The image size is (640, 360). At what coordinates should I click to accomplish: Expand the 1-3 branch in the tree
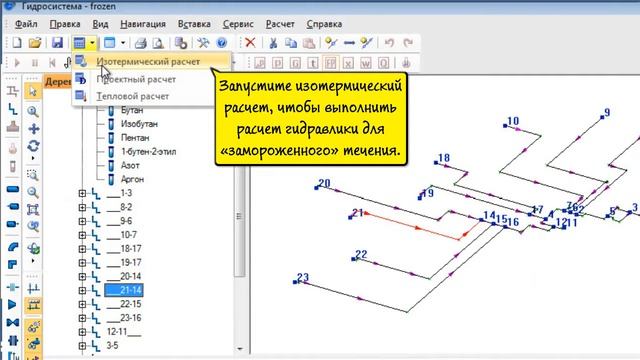tap(82, 193)
